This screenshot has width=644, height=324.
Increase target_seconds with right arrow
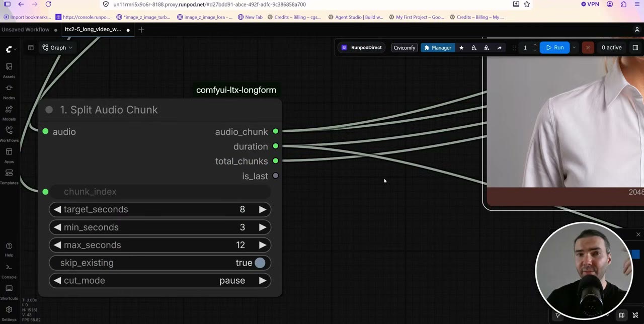click(x=263, y=209)
